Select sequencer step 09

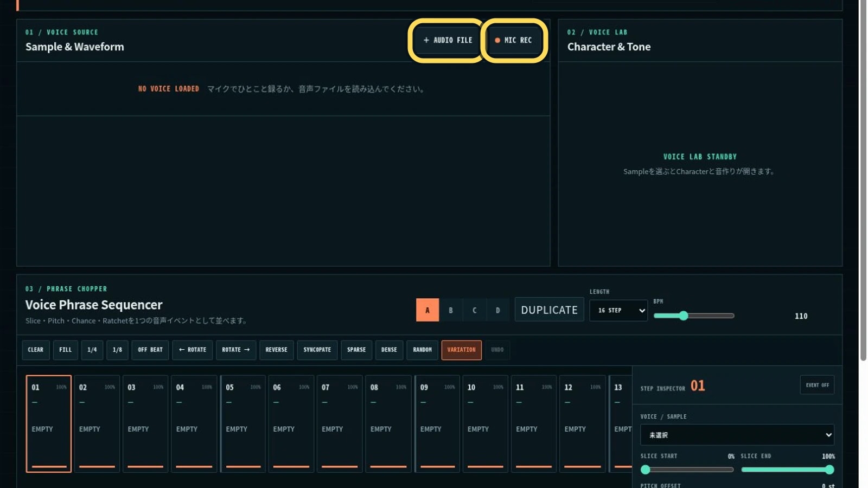[437, 423]
